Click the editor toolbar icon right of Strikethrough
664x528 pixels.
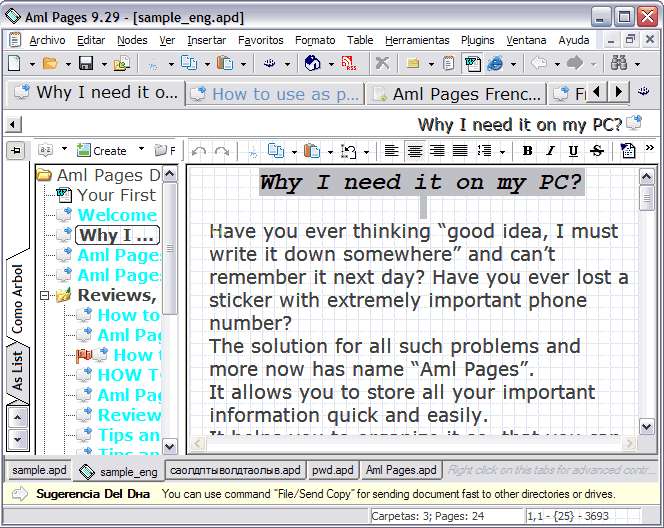pyautogui.click(x=628, y=151)
